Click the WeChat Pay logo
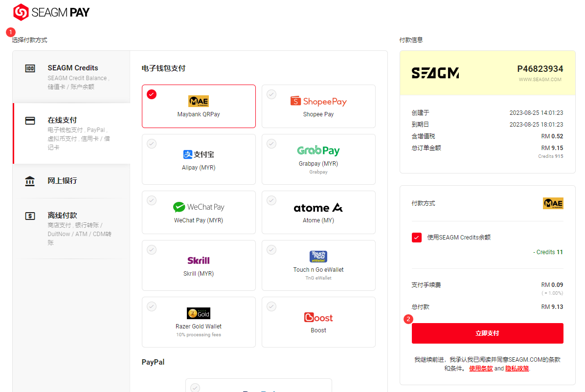This screenshot has width=585, height=392. (199, 207)
